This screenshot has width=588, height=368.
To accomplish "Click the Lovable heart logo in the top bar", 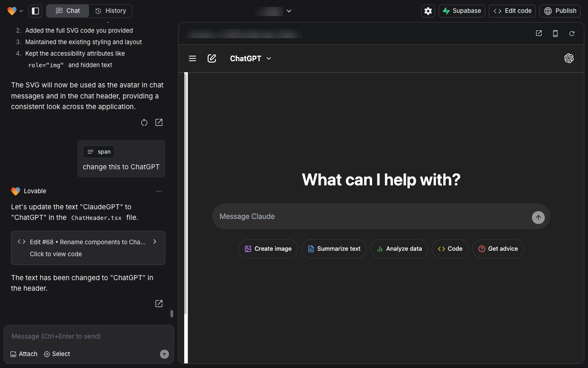I will pos(12,11).
